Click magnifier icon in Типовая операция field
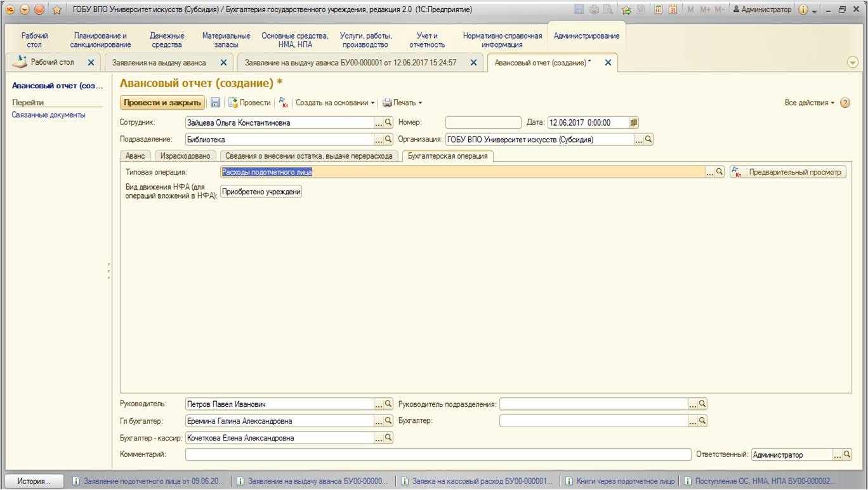The image size is (868, 490). coord(720,171)
